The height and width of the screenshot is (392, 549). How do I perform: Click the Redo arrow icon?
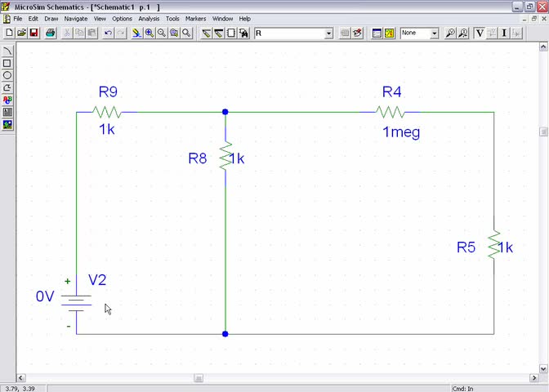pos(120,33)
